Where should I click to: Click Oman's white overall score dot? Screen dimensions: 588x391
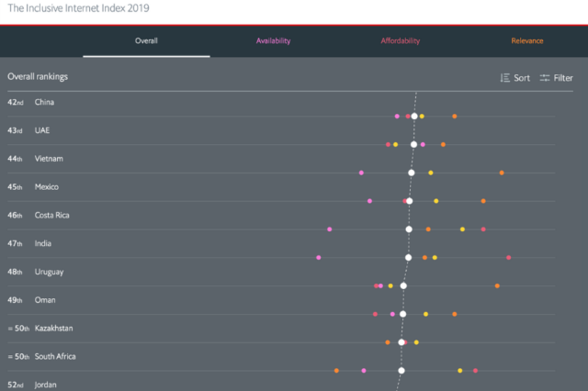402,314
